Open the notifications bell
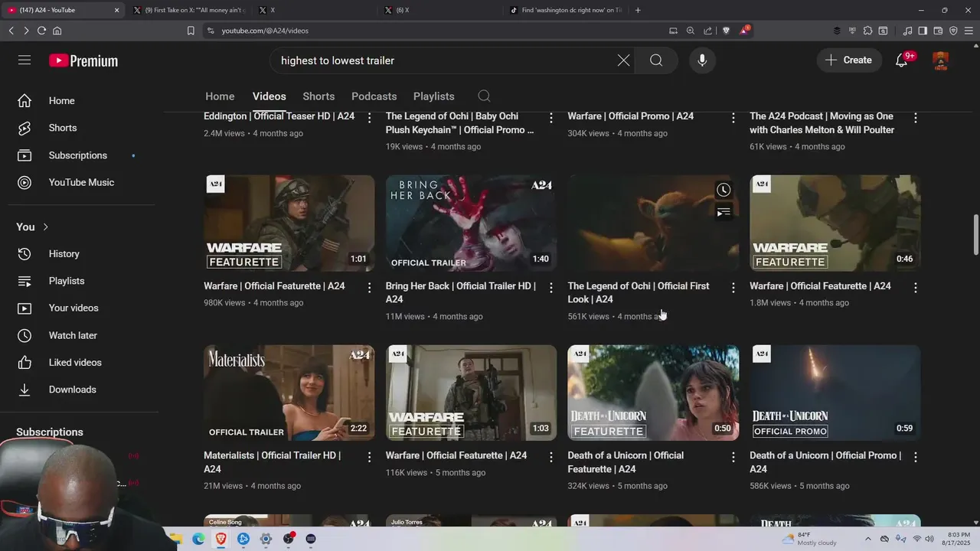The height and width of the screenshot is (551, 980). tap(902, 60)
